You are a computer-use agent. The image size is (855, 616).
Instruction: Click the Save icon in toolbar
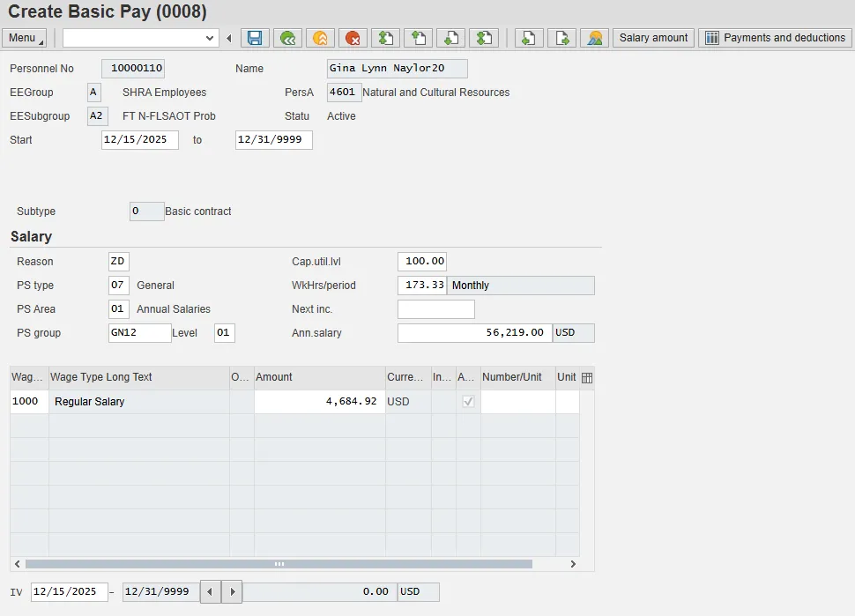(255, 38)
